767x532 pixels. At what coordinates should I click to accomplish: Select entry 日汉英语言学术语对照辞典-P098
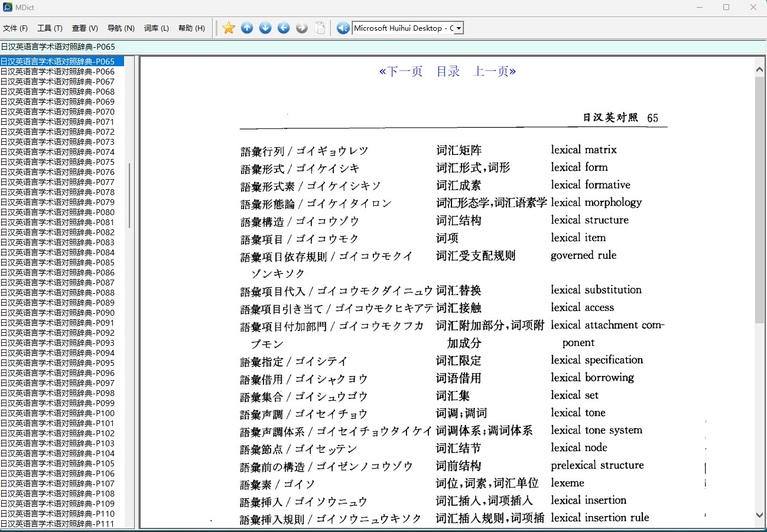click(61, 393)
